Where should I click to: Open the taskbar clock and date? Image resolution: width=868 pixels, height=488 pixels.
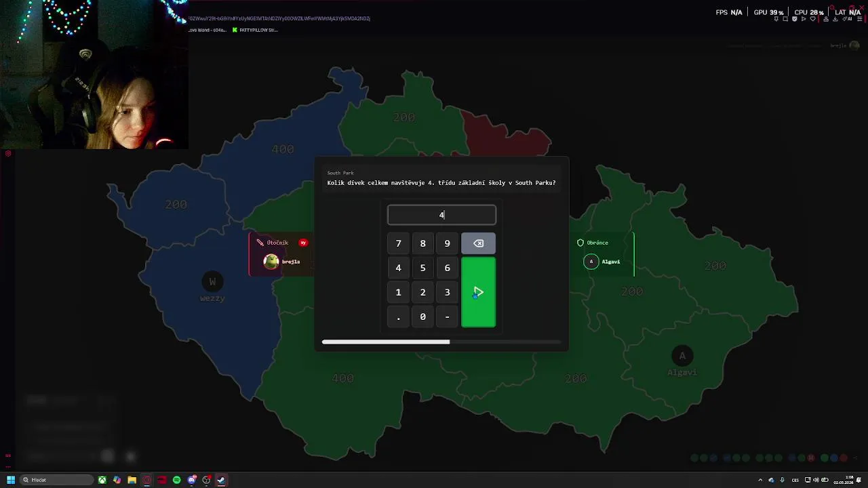click(844, 480)
